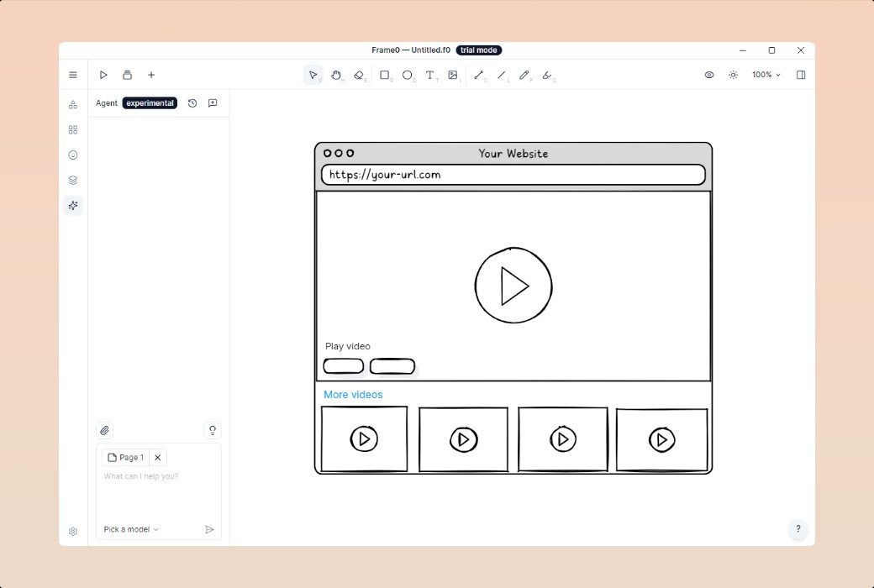This screenshot has height=588, width=874.
Task: Expand the Pick a model dropdown
Action: pyautogui.click(x=131, y=529)
